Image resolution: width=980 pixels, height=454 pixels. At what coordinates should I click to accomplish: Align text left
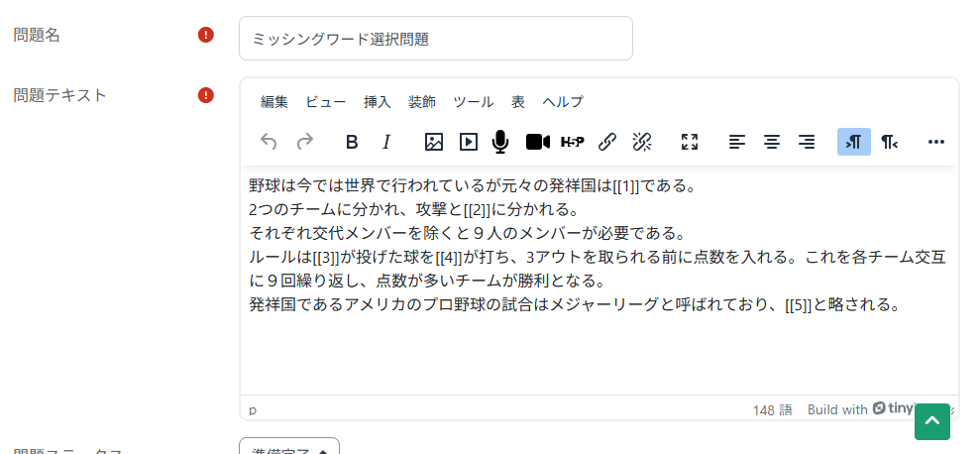(737, 142)
